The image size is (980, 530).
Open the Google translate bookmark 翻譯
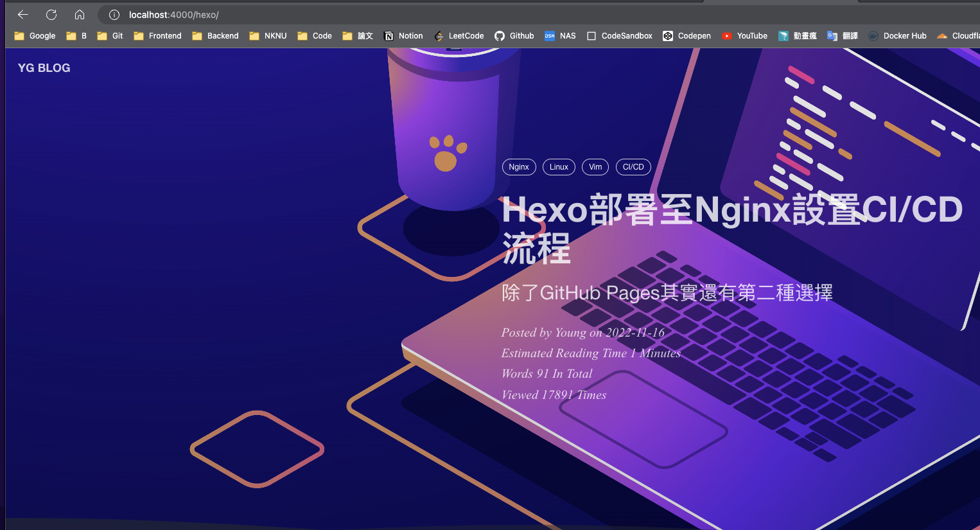click(x=841, y=36)
